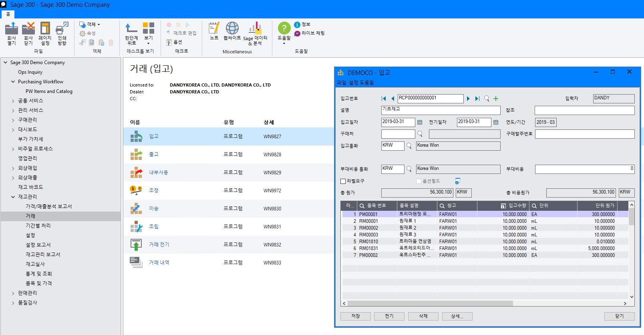Expand the 공통 서비스 node
The width and height of the screenshot is (644, 335).
tap(13, 101)
